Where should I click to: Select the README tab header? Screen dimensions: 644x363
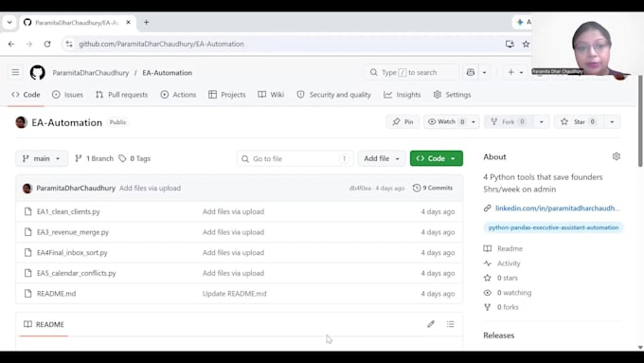point(44,324)
